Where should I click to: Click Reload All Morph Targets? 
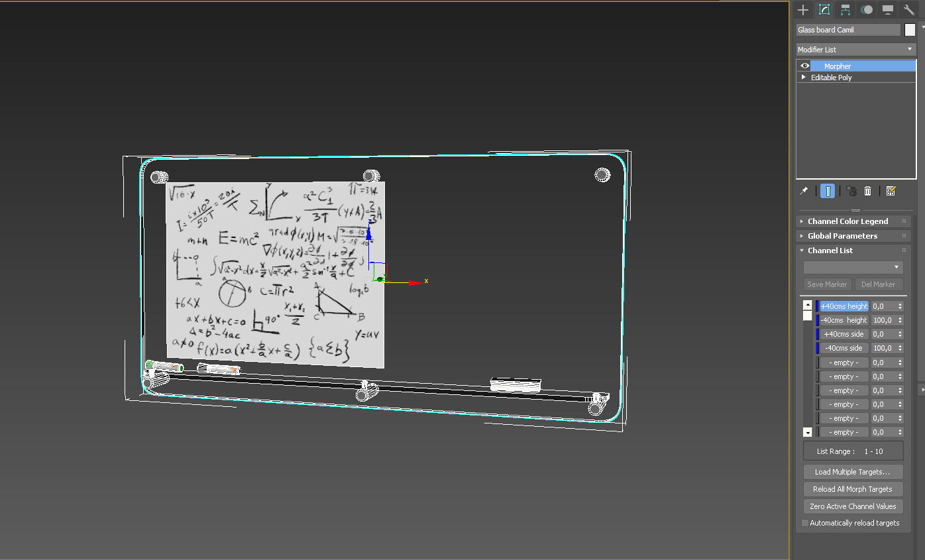click(x=853, y=489)
